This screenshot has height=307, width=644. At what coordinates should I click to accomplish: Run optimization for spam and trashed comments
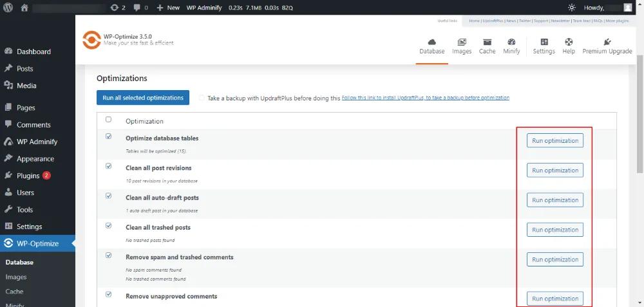[555, 259]
